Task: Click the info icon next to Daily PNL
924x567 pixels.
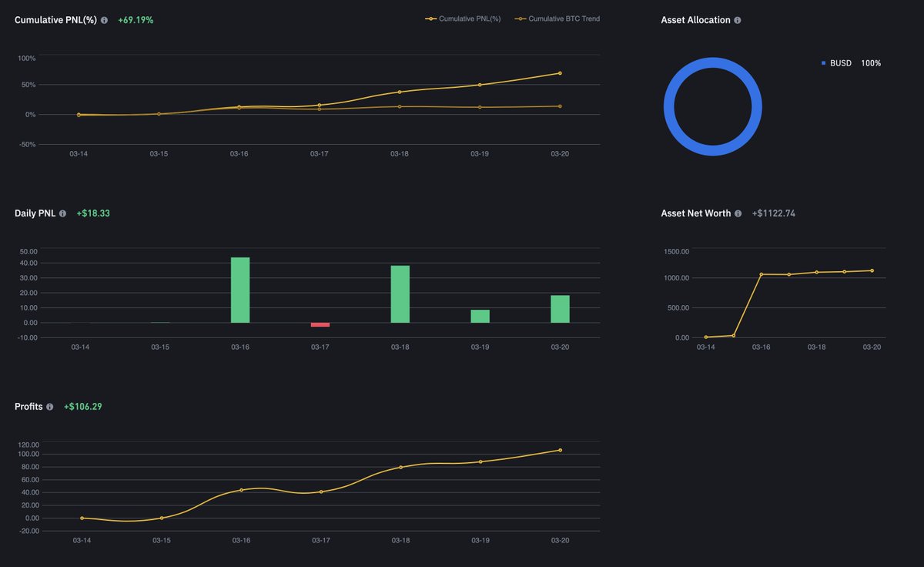Action: [62, 213]
